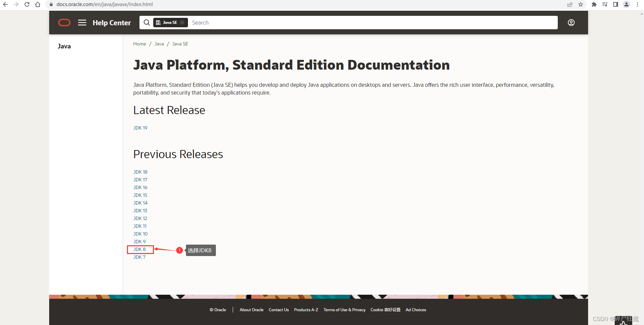Viewport: 644px width, 325px height.
Task: Open About Oracle in the footer
Action: pos(252,310)
